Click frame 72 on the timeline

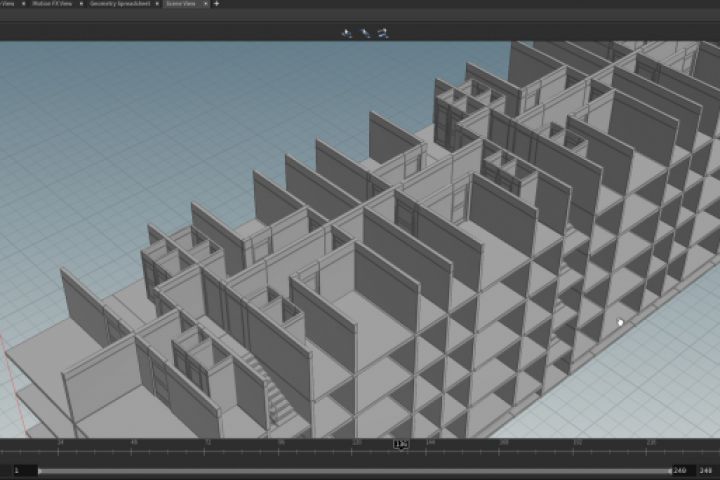[x=208, y=442]
